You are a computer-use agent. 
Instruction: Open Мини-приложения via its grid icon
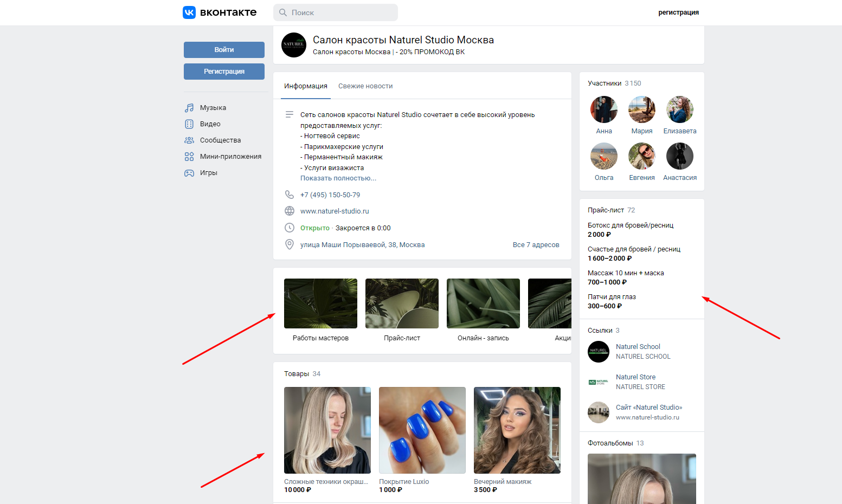point(189,157)
